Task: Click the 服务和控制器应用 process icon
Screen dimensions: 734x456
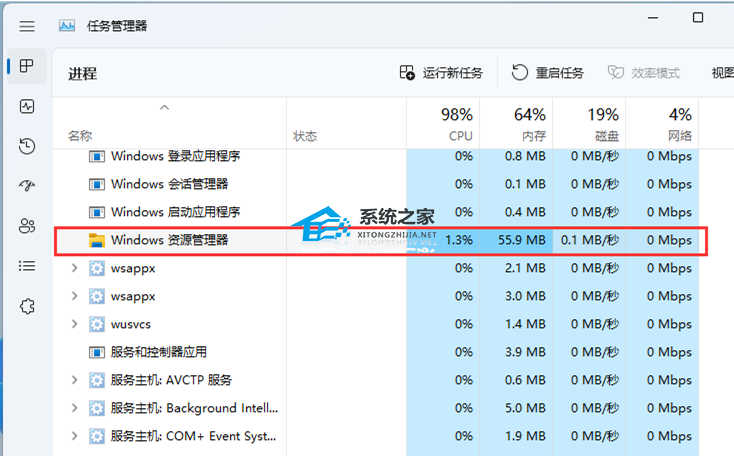Action: pyautogui.click(x=96, y=352)
